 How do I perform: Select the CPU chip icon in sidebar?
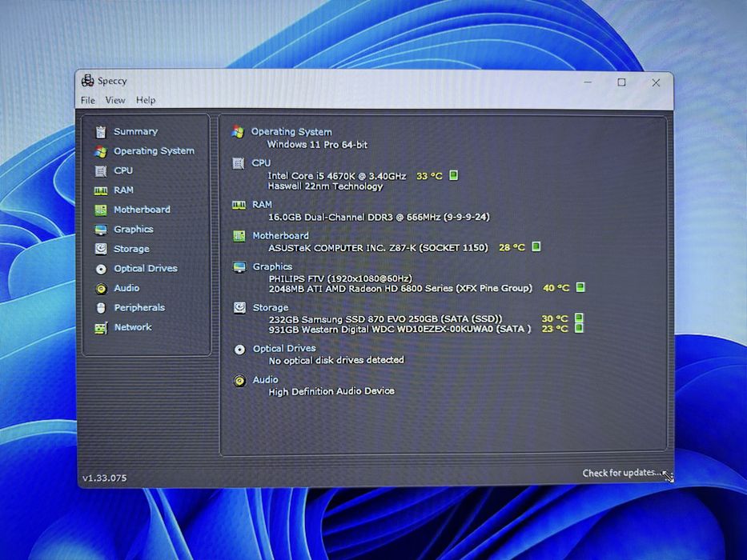point(101,171)
